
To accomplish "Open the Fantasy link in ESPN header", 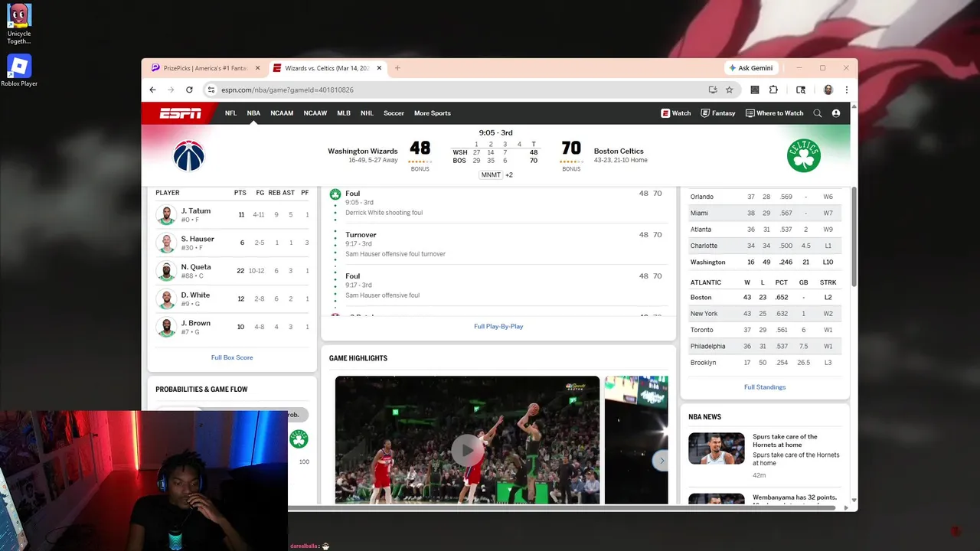I will click(x=718, y=113).
